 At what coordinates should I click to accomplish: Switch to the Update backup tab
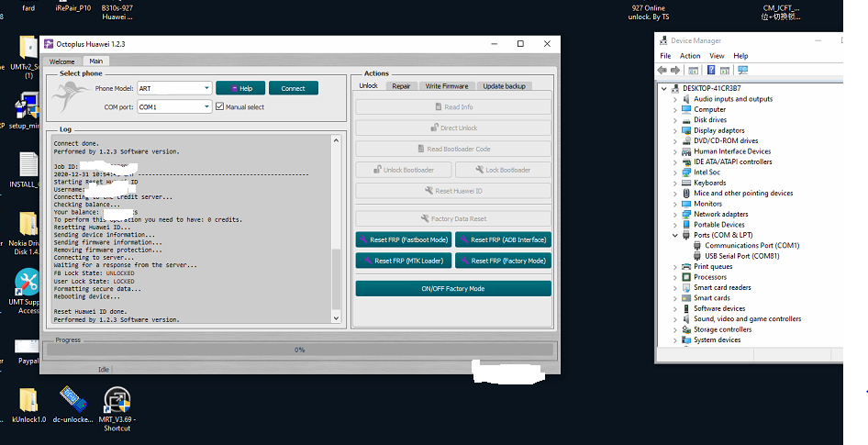coord(504,86)
